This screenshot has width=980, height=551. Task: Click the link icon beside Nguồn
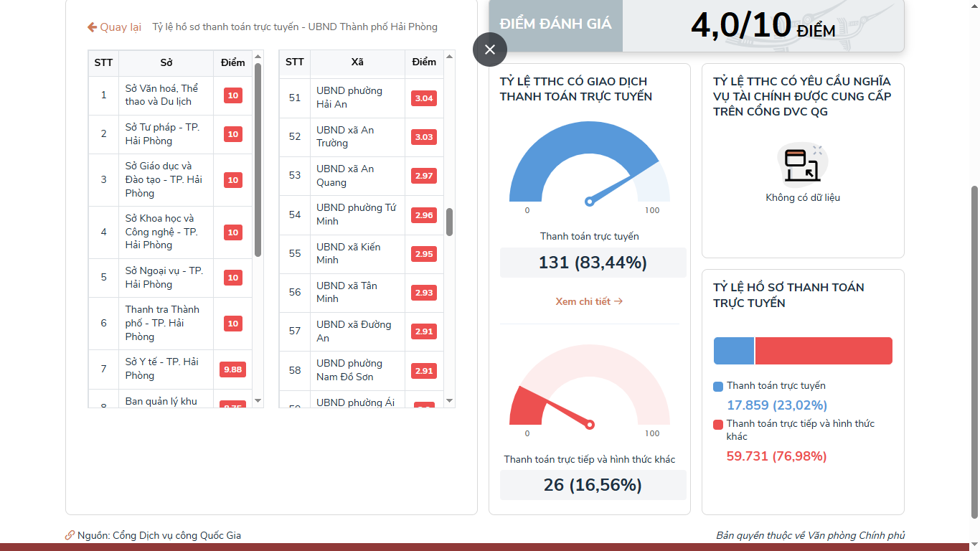70,535
